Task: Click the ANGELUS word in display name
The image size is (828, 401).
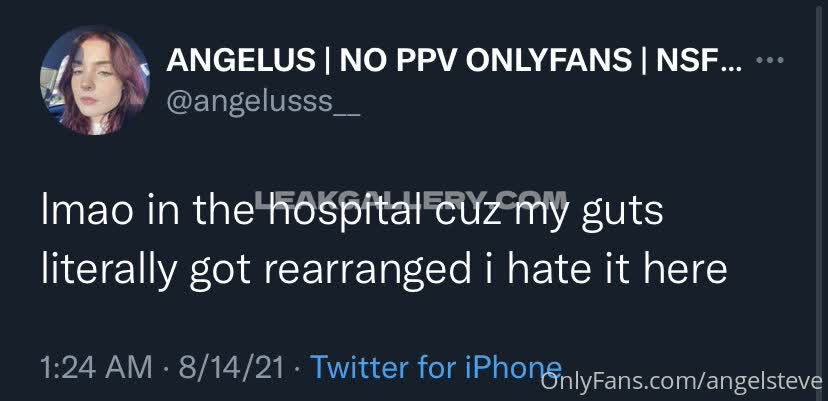Action: click(241, 61)
